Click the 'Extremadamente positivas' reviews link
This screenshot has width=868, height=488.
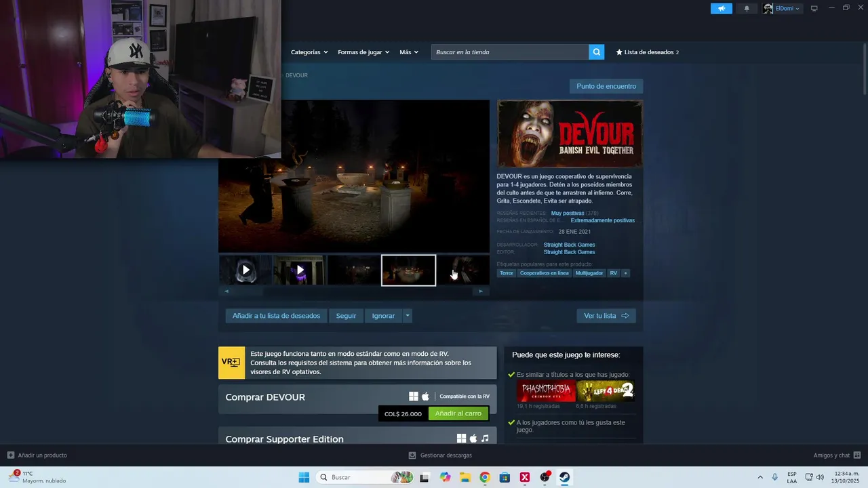(603, 220)
